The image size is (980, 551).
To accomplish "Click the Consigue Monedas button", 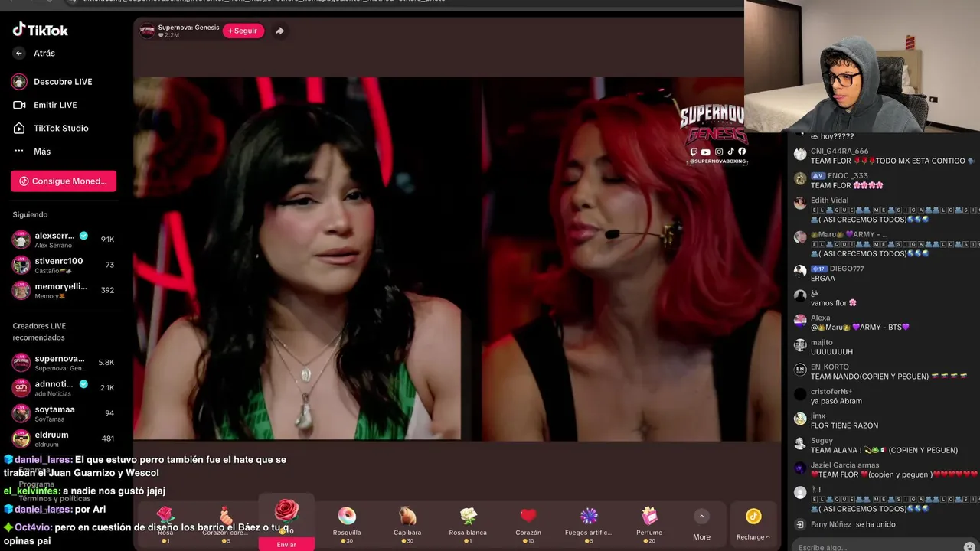I will (x=64, y=181).
